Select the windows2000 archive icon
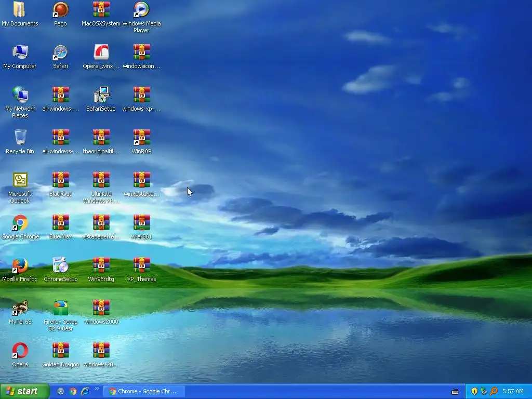Image resolution: width=532 pixels, height=399 pixels. click(101, 308)
